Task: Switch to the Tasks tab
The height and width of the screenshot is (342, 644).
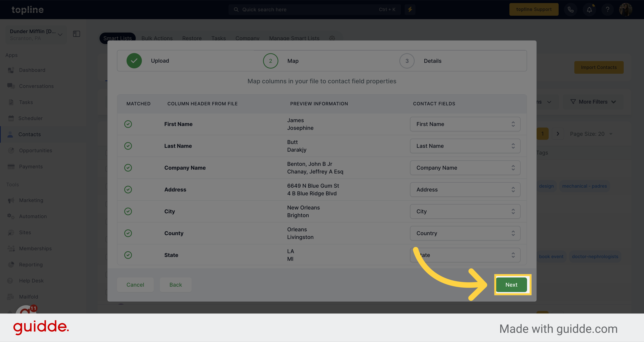Action: tap(218, 38)
